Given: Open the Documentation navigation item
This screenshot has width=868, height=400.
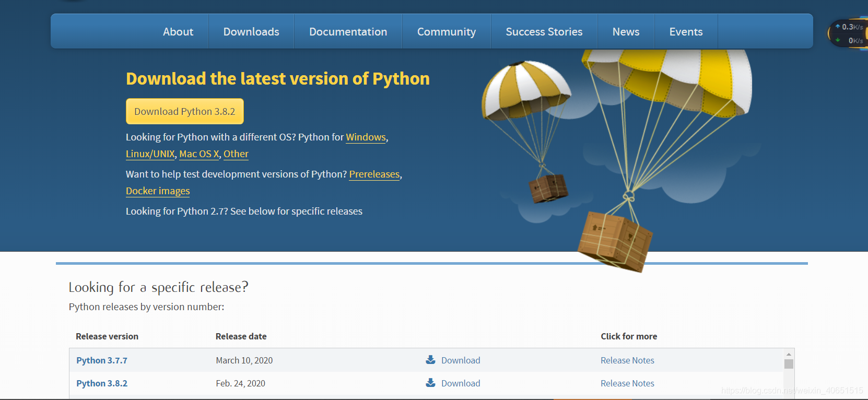Looking at the screenshot, I should click(x=348, y=32).
